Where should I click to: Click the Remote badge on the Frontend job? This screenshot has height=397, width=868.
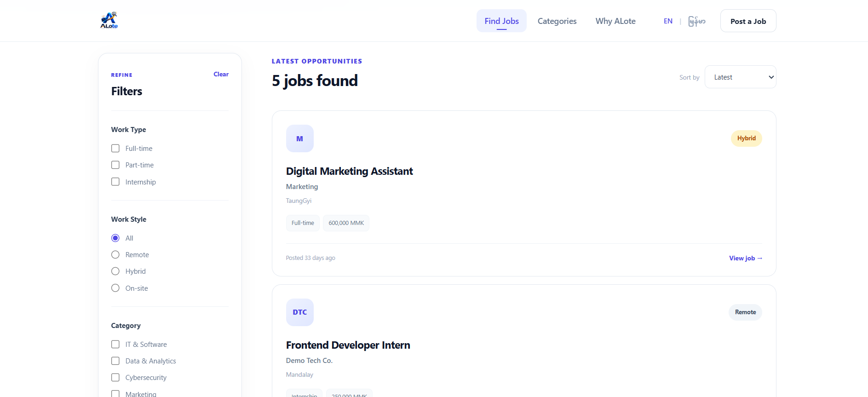(x=745, y=312)
